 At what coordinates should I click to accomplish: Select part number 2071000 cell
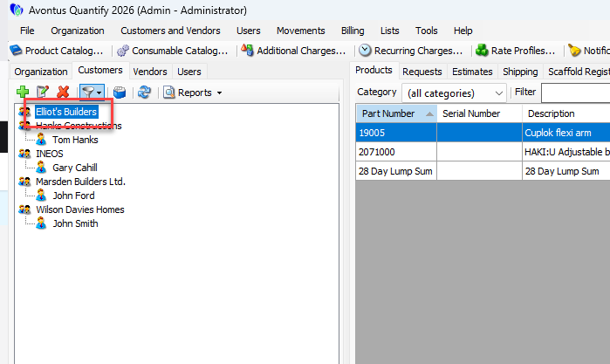click(x=396, y=152)
